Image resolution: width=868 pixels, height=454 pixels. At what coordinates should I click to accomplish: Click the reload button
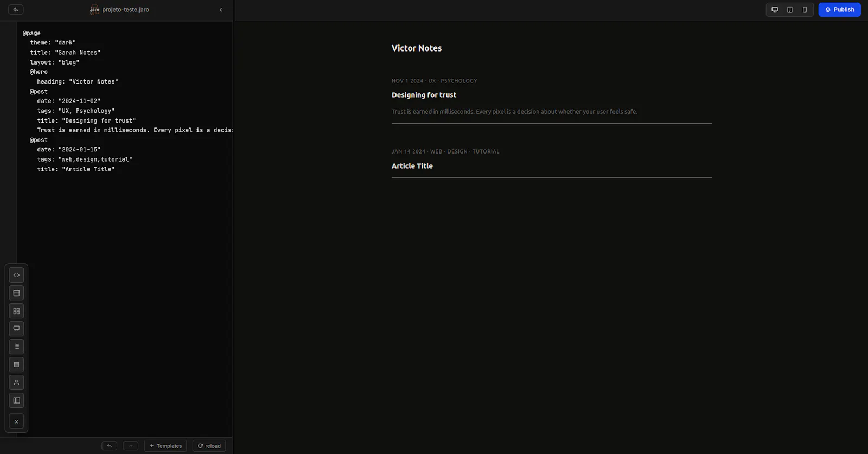[x=209, y=446]
